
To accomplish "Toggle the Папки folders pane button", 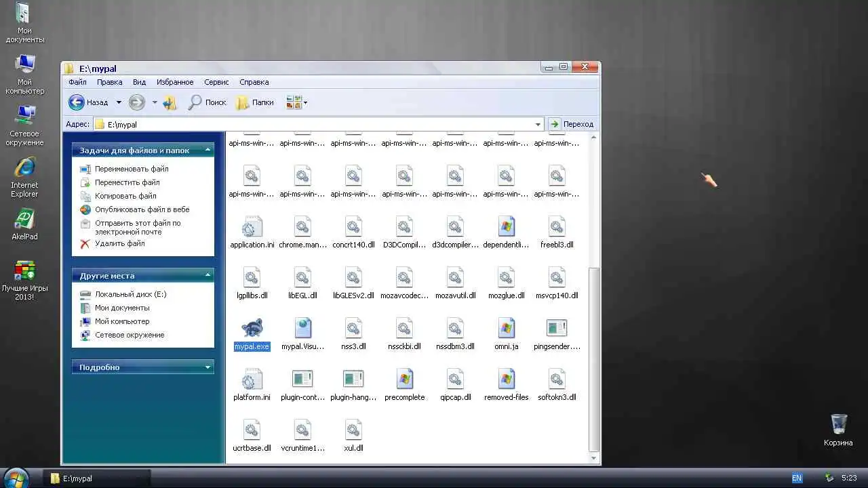I will point(255,102).
